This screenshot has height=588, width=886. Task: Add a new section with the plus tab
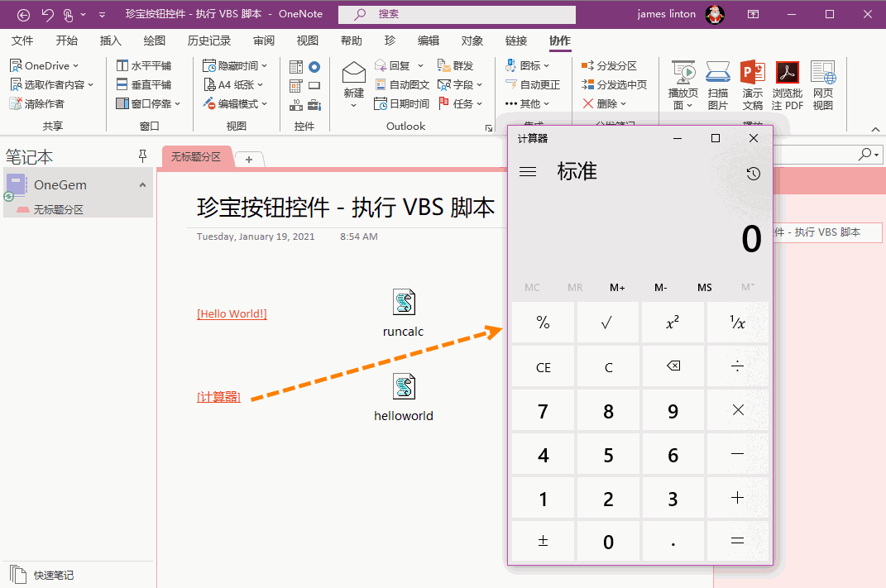tap(249, 160)
